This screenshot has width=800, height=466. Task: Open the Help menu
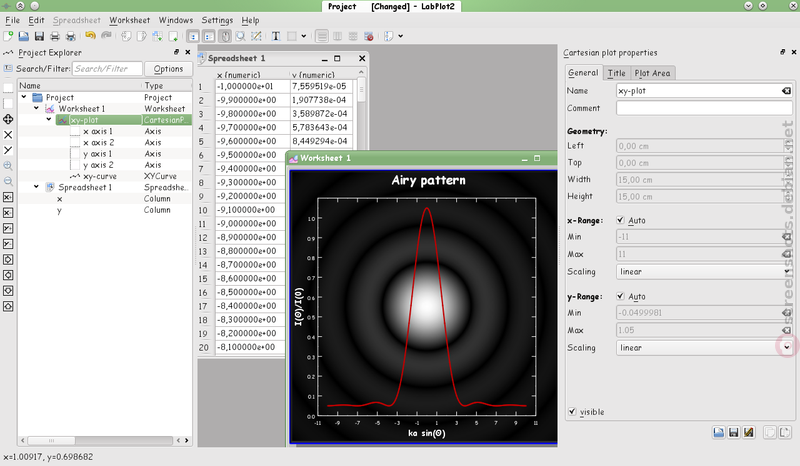[x=250, y=20]
